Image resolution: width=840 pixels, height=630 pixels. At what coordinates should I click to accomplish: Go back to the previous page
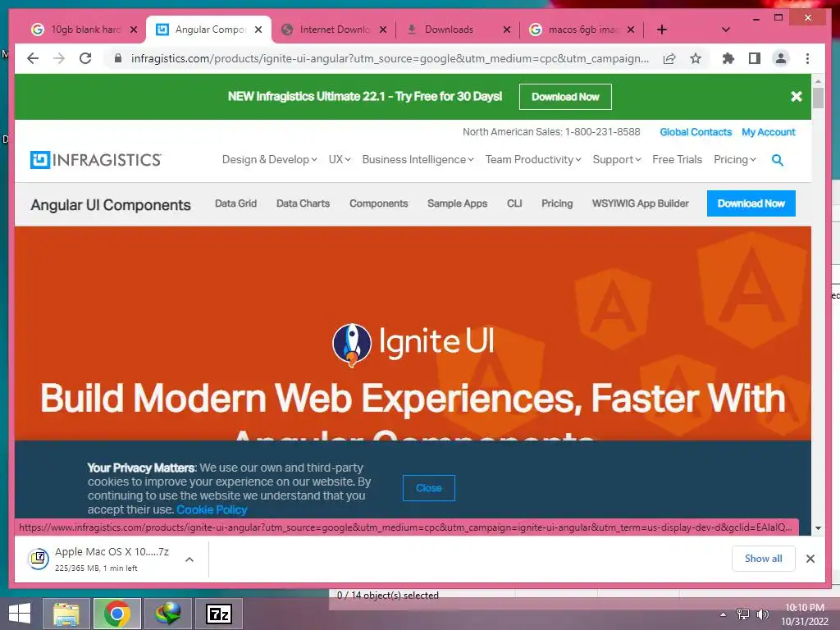coord(33,58)
